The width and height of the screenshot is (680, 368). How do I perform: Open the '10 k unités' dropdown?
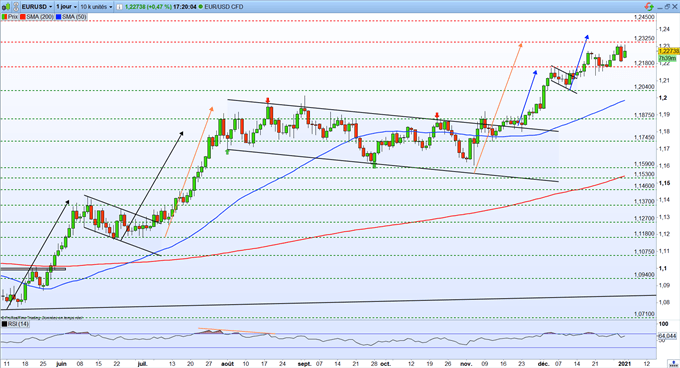click(x=96, y=7)
